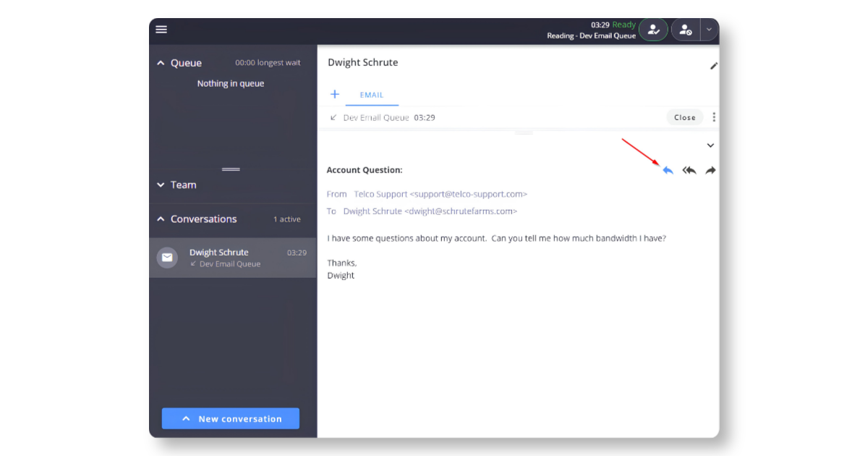Click the agent ready status icon

coord(653,30)
